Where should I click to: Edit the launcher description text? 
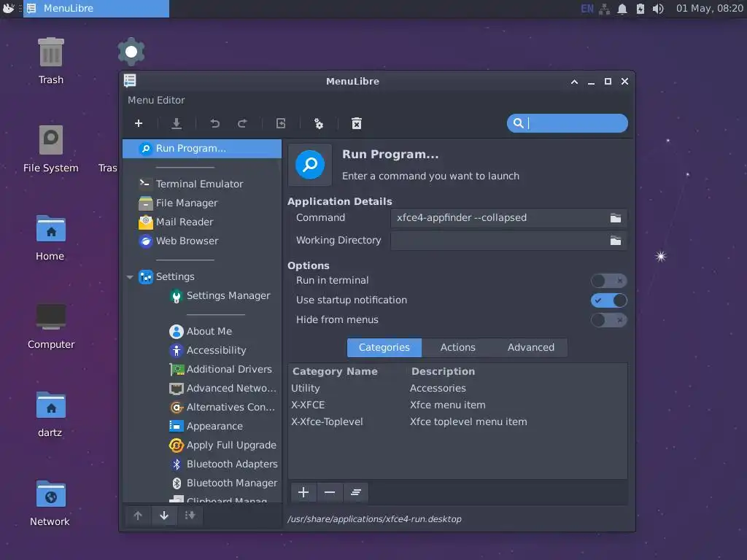pos(430,176)
